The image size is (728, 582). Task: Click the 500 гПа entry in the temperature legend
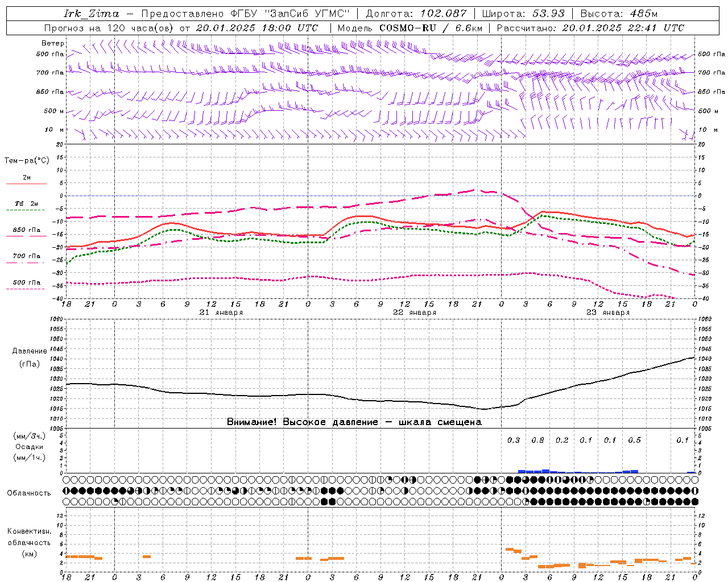click(x=27, y=282)
